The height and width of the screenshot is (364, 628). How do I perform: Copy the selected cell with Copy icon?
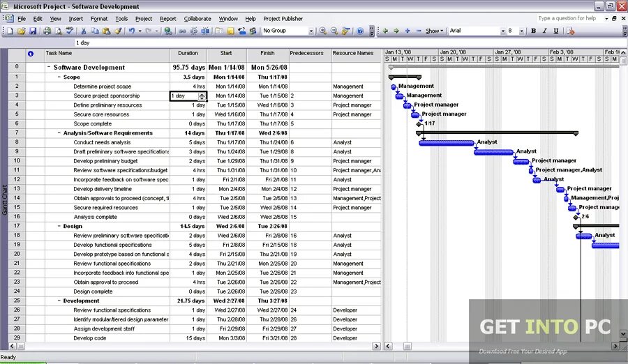(95, 31)
